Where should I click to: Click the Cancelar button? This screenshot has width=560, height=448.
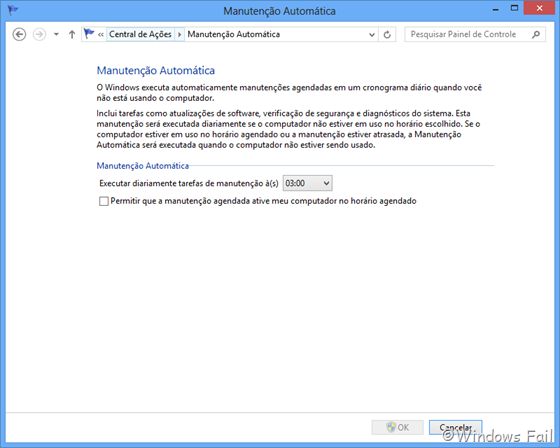[455, 427]
